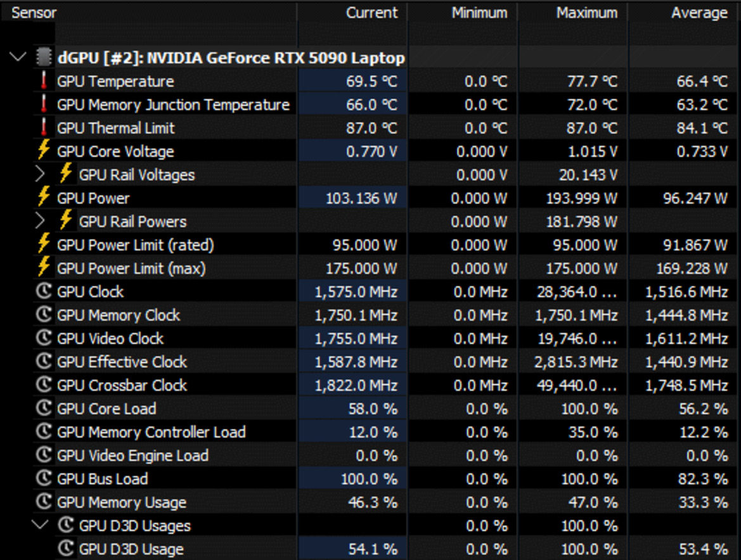Select the GPU Crossbar Clock label
Screen dimensions: 741x560
point(122,385)
